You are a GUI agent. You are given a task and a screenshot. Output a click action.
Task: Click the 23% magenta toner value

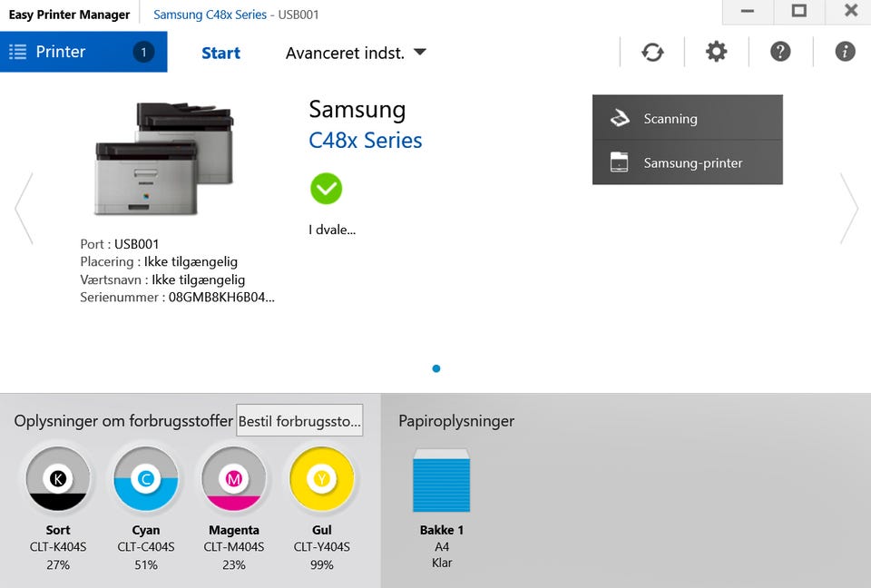click(x=234, y=564)
